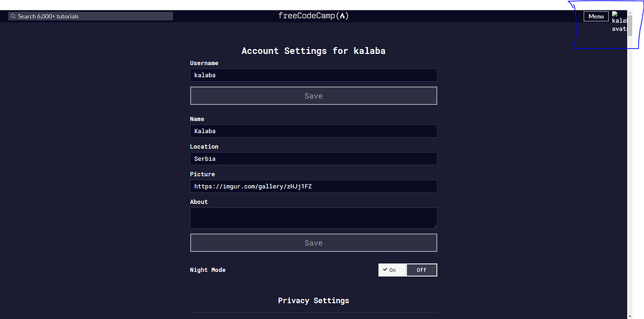Focus the Search 6,000+ tutorials box

tap(94, 16)
